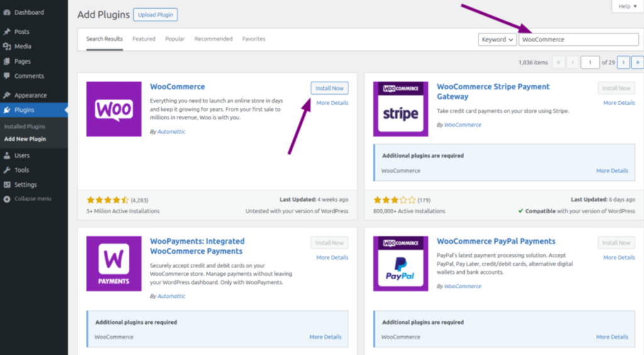Click the Appearance brush icon
The height and width of the screenshot is (355, 644).
pos(7,96)
